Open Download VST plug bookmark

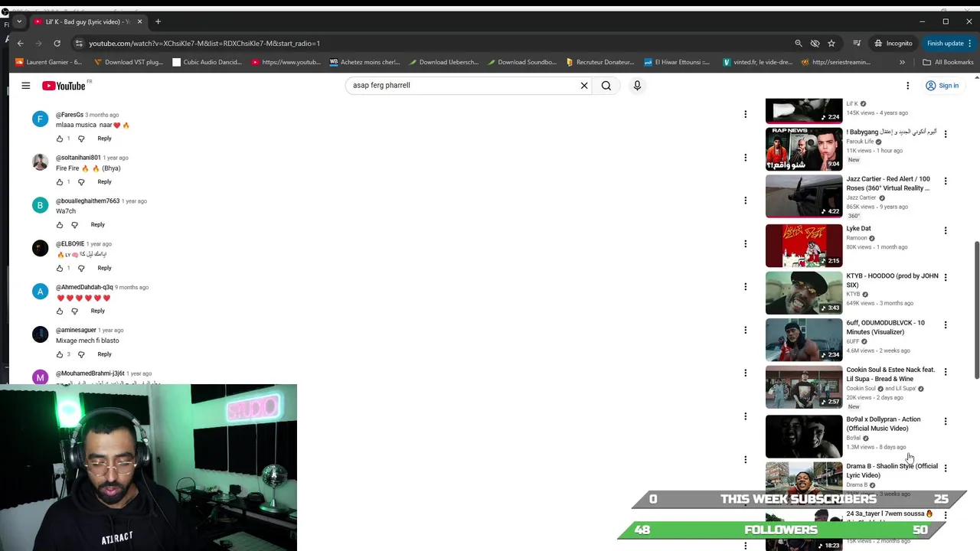point(129,62)
